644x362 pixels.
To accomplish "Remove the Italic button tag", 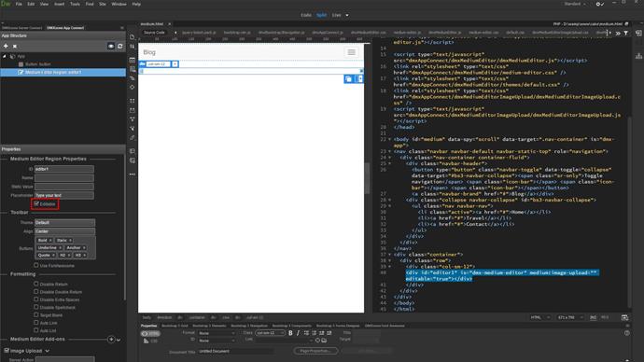I will pyautogui.click(x=70, y=240).
